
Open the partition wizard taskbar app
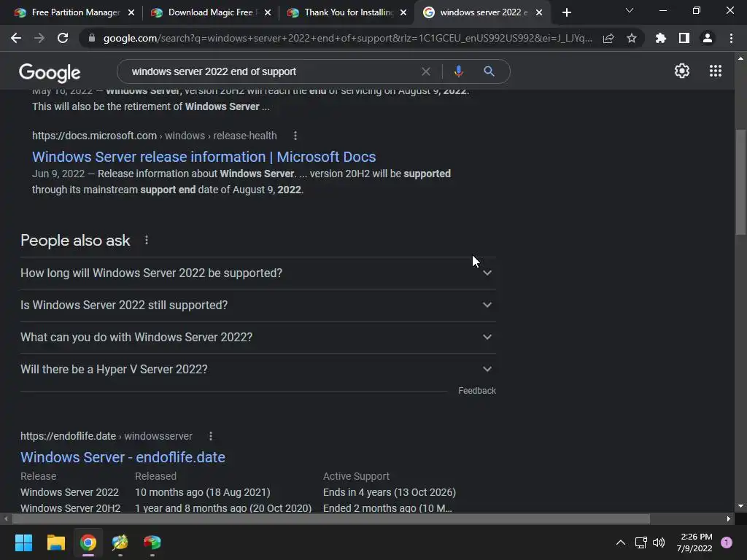point(120,542)
